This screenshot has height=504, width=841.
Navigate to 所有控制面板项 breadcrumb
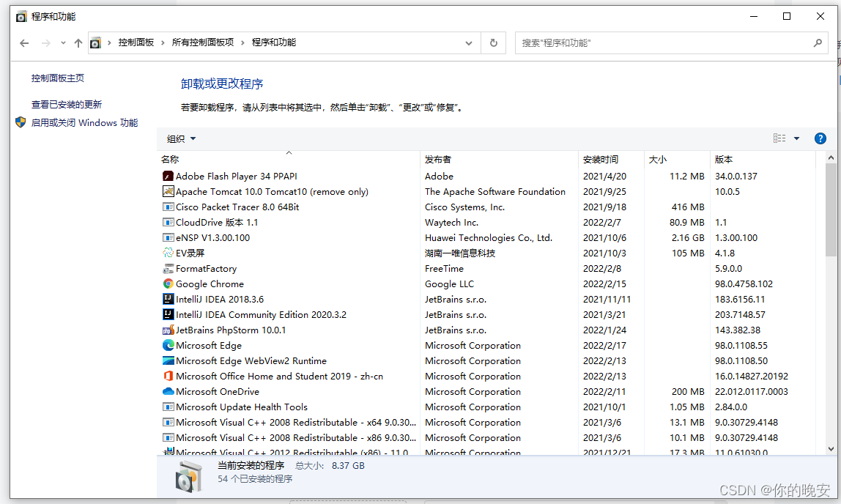tap(203, 42)
